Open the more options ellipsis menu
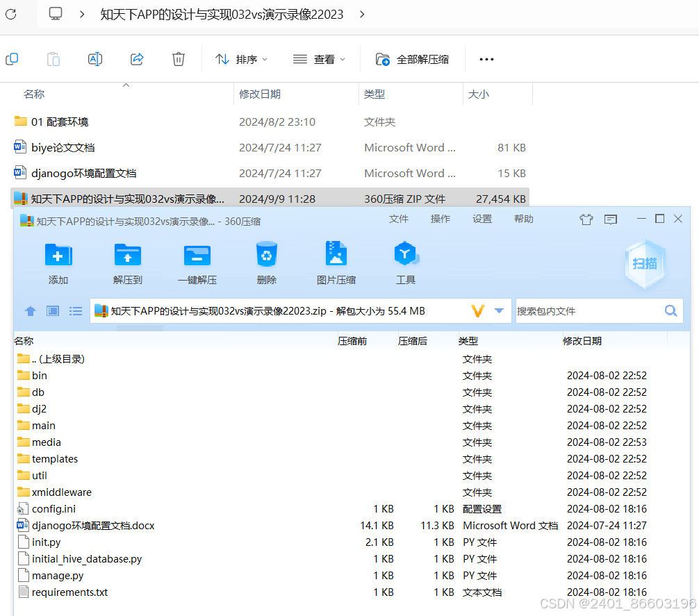Viewport: 699px width, 616px height. tap(486, 59)
